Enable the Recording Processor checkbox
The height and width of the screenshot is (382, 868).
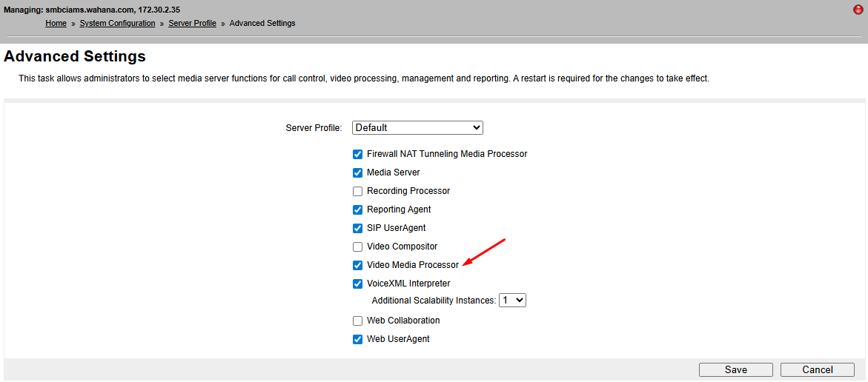tap(358, 192)
